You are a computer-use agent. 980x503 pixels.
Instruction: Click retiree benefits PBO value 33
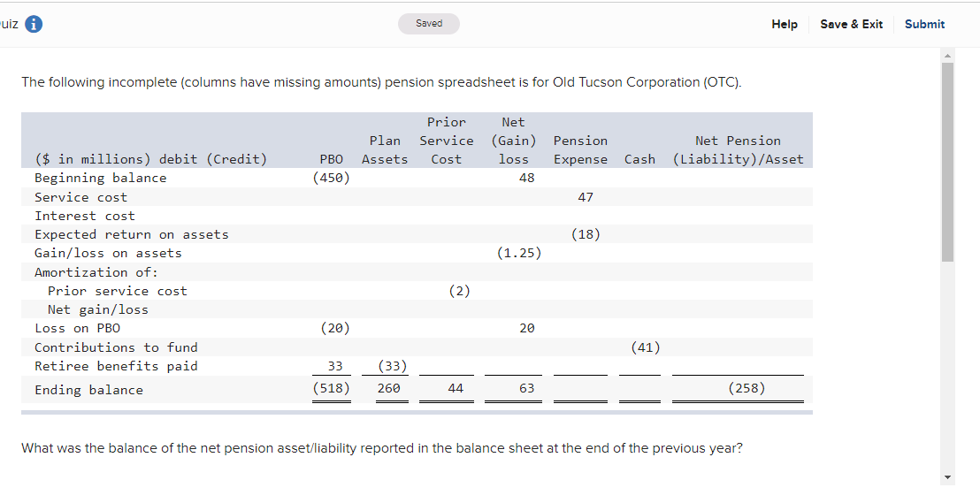tap(335, 366)
